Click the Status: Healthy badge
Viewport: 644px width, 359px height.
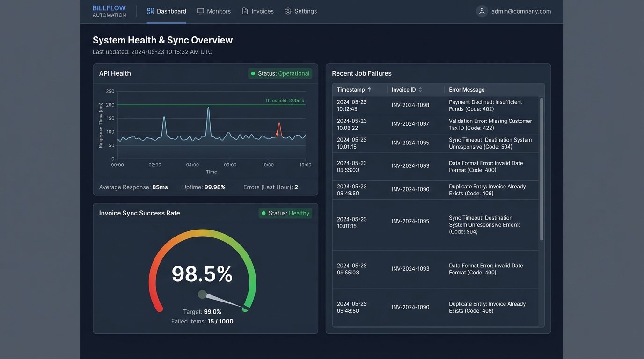pos(285,213)
